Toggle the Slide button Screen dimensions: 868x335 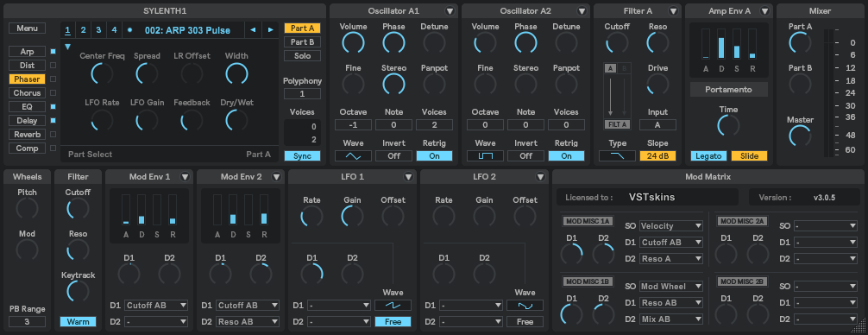click(x=749, y=156)
